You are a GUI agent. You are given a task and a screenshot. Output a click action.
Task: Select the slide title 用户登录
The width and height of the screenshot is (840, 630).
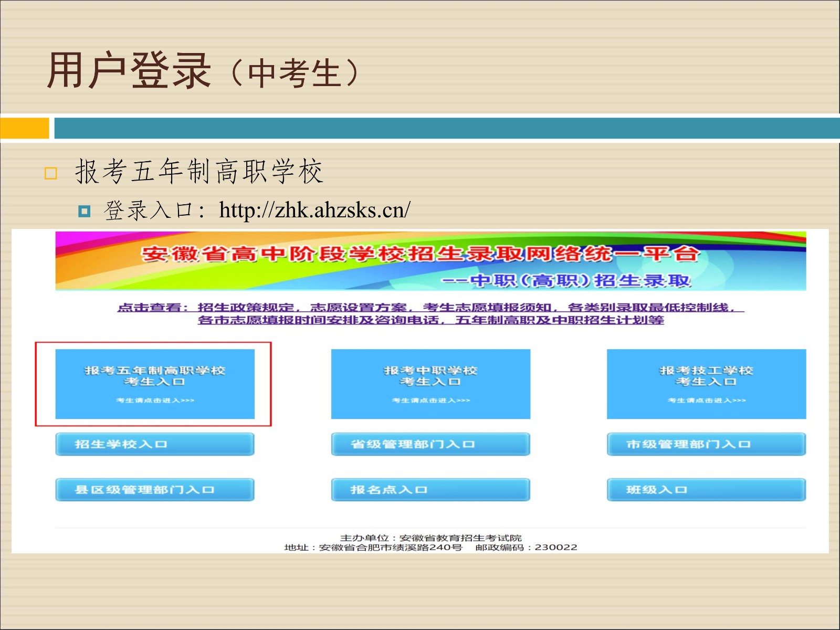pos(129,71)
